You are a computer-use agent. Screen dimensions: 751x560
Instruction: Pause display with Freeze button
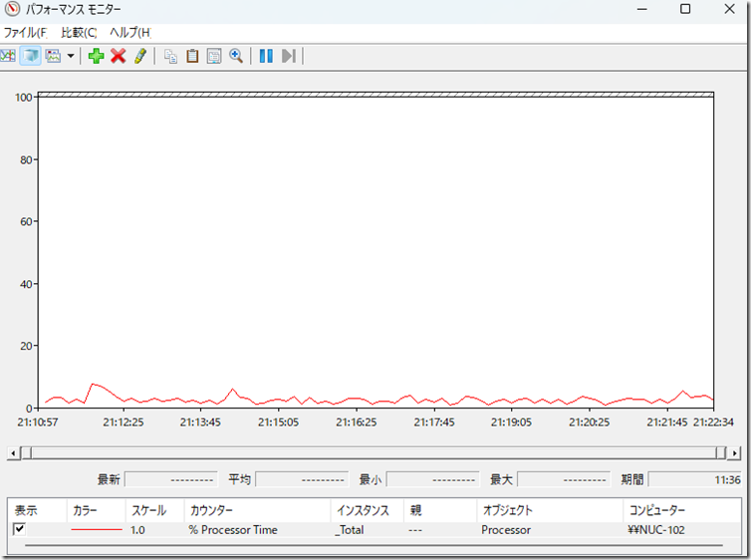point(266,56)
